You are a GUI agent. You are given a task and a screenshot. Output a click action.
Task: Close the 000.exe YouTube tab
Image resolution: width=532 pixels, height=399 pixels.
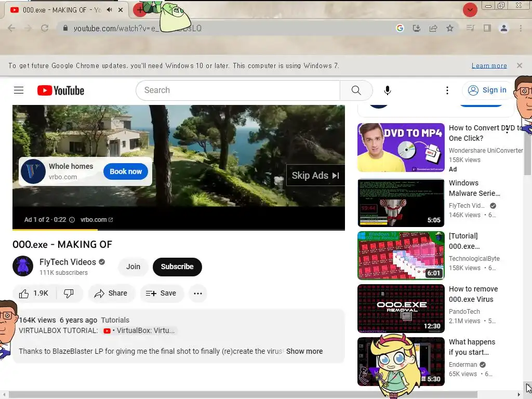pos(121,10)
